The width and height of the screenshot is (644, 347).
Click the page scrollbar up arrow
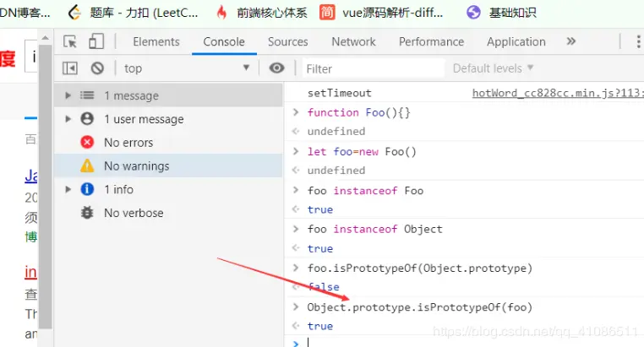(x=46, y=38)
